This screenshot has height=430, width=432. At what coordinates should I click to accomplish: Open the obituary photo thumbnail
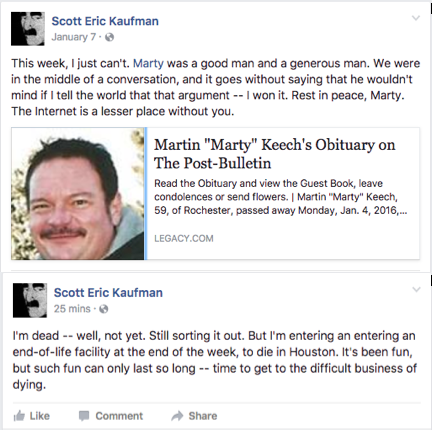click(78, 194)
